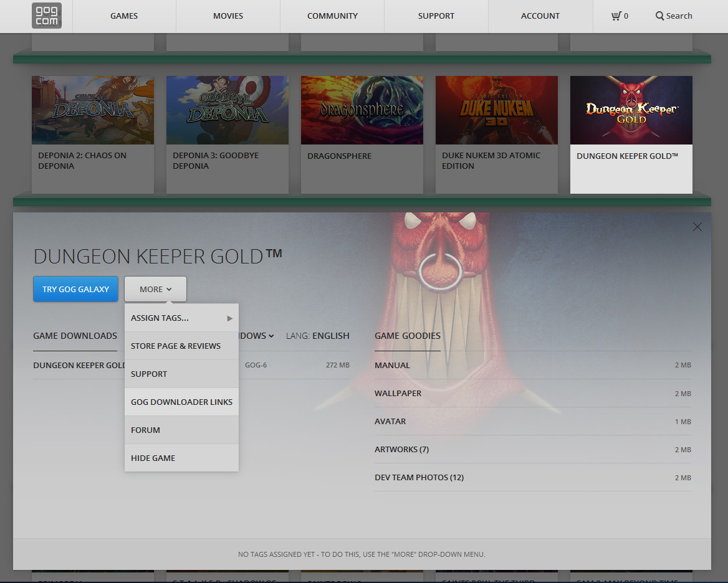Download the Manual goodie
Viewport: 728px width, 583px height.
tap(533, 366)
